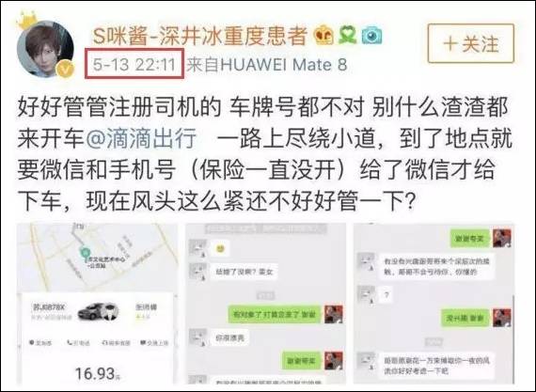The width and height of the screenshot is (536, 392).
Task: Click the green heart ribbon badge icon
Action: pyautogui.click(x=348, y=35)
